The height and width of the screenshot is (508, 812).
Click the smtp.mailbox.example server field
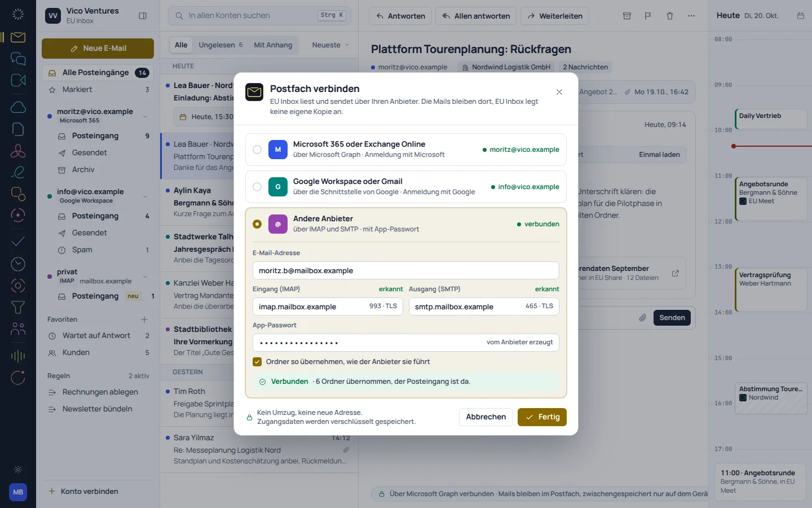(484, 306)
